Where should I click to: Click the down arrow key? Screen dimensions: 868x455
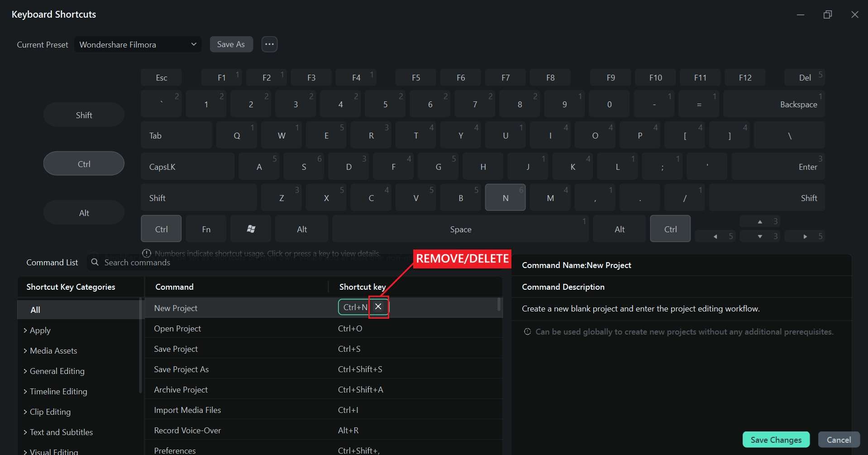[760, 236]
